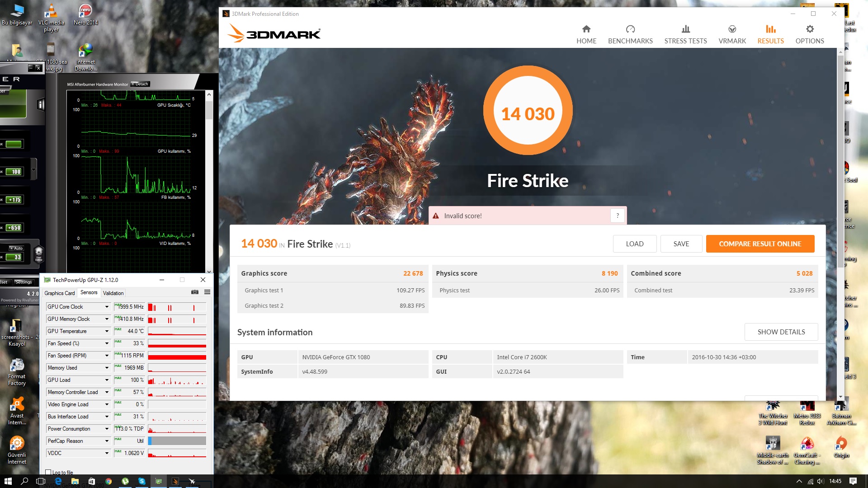Click NVIDIA GeForce GTX 1080 GPU value
Screen dimensions: 868x488
click(x=336, y=357)
